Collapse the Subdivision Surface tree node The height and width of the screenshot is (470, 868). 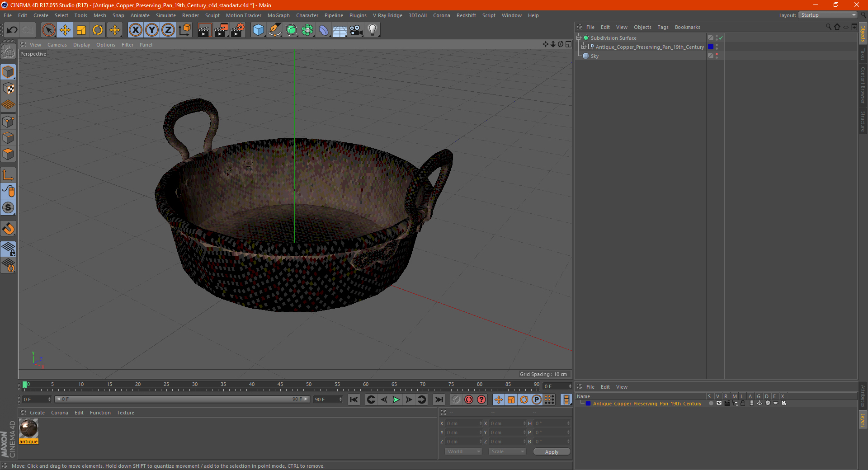(x=578, y=38)
